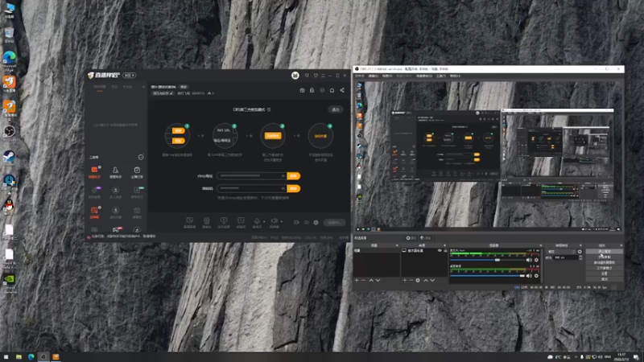
Task: Add a new scene in OBS Scenes panel
Action: coord(357,280)
